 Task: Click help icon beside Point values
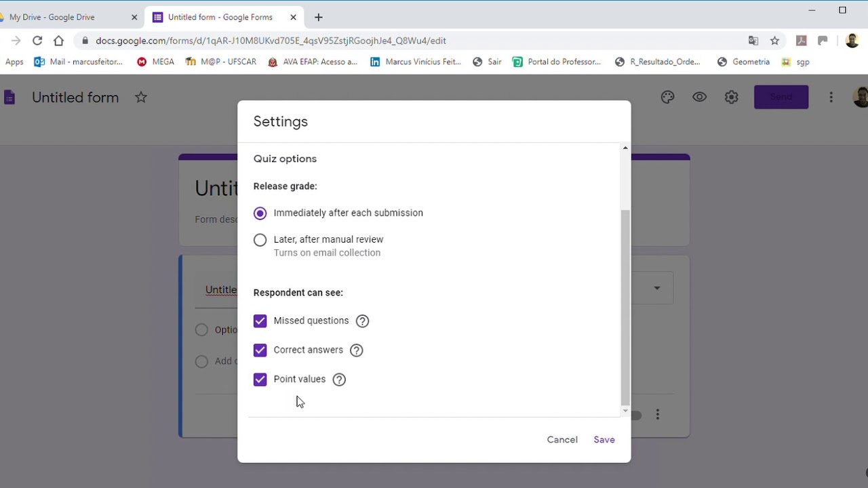click(339, 380)
